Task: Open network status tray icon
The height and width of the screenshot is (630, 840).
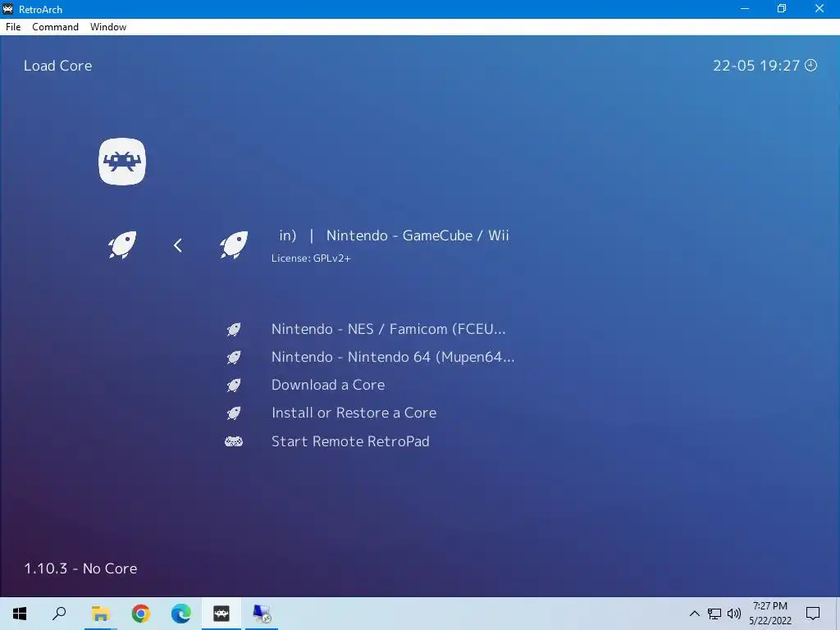Action: pyautogui.click(x=714, y=614)
